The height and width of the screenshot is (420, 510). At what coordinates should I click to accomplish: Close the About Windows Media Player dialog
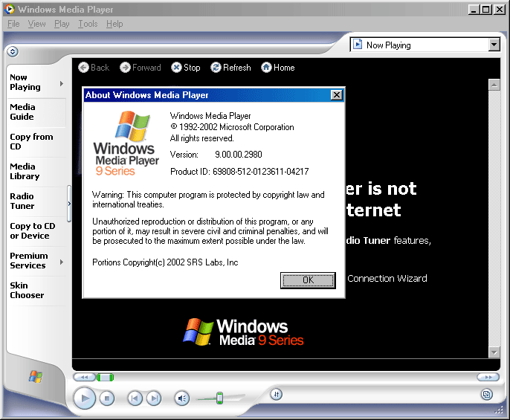337,95
